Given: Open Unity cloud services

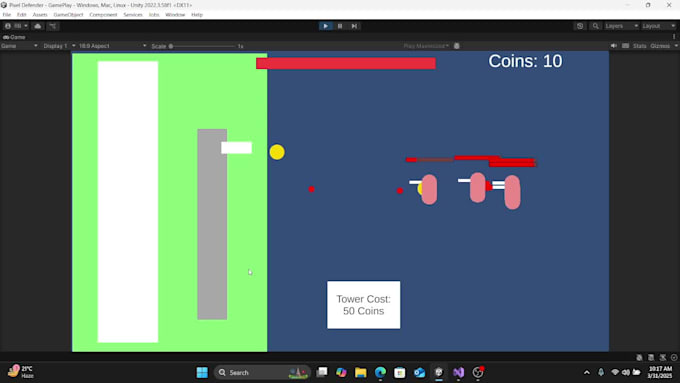Looking at the screenshot, I should 38,26.
